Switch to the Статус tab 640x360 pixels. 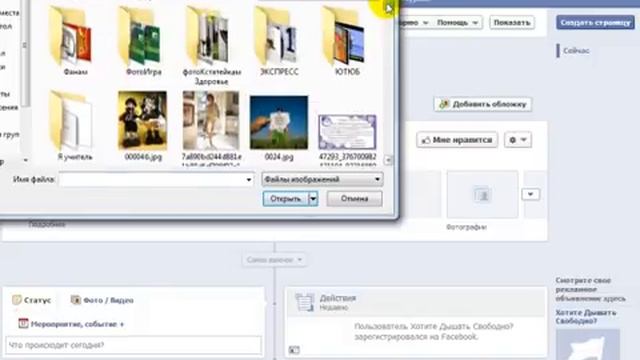tap(31, 300)
